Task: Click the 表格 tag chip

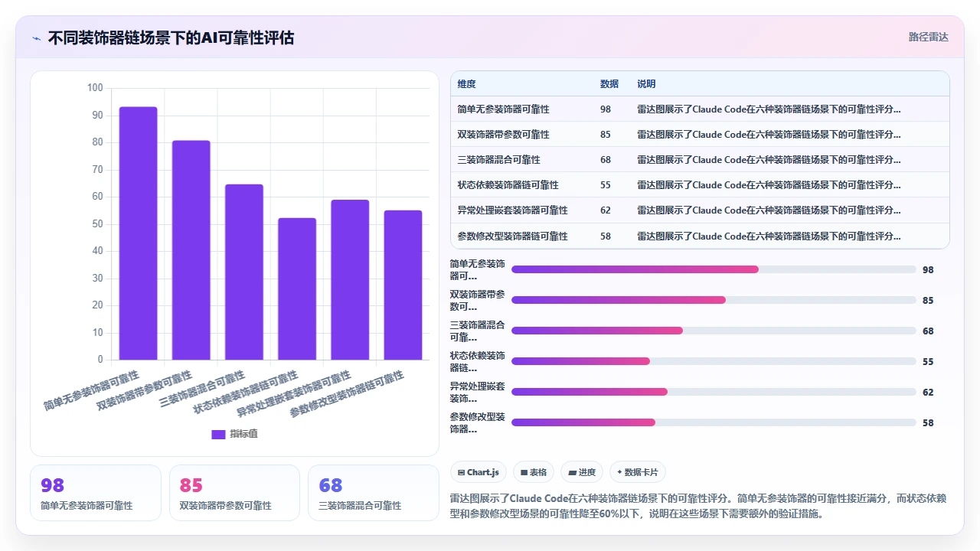Action: (534, 472)
